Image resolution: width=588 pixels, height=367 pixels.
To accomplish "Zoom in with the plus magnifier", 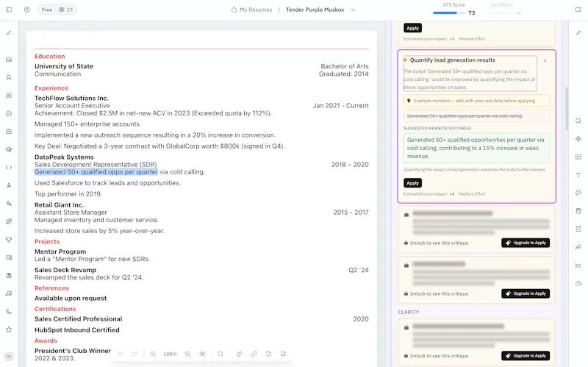I will [187, 354].
